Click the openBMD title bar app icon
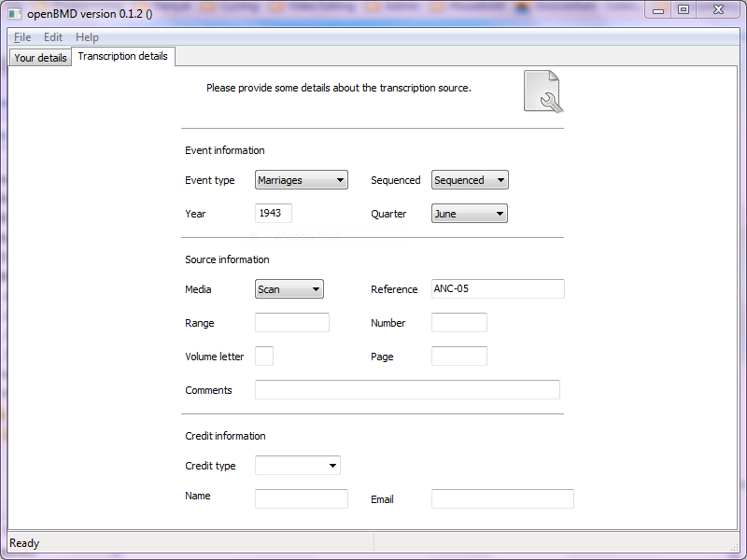Image resolution: width=747 pixels, height=560 pixels. pos(15,14)
